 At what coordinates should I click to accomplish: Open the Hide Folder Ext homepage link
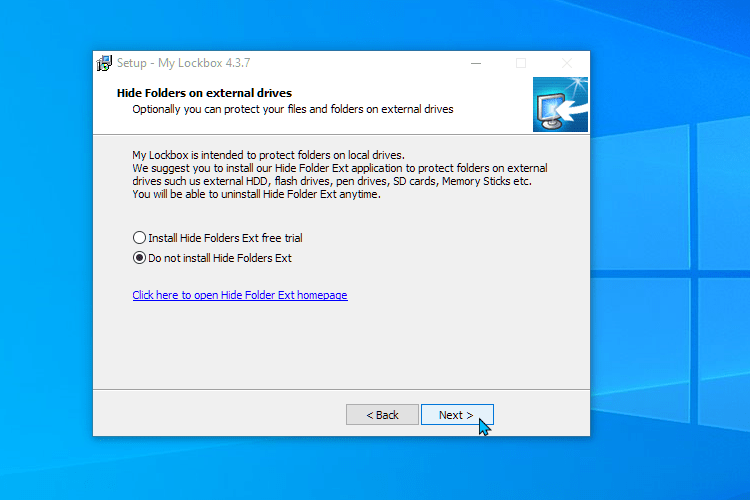[x=240, y=295]
